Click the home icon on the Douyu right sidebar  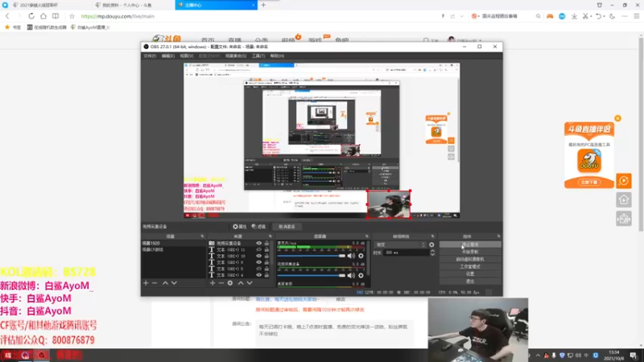point(623,200)
